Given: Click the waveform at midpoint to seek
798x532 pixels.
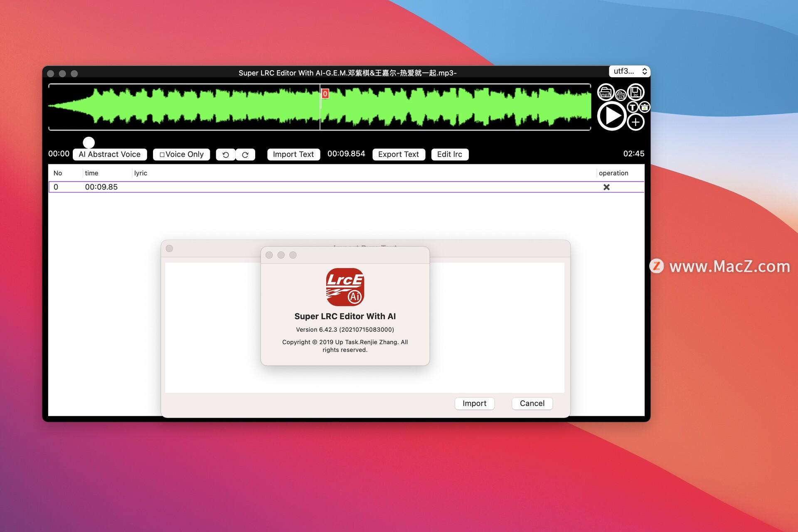Looking at the screenshot, I should (320, 107).
